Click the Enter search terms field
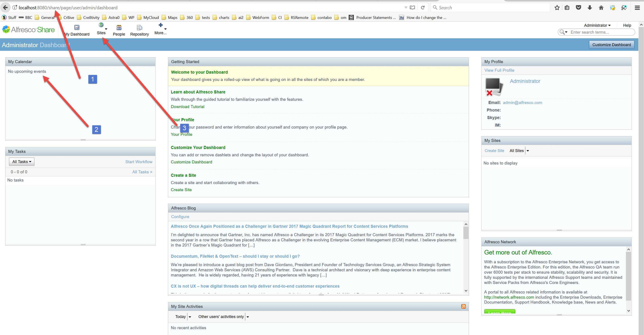 (600, 32)
